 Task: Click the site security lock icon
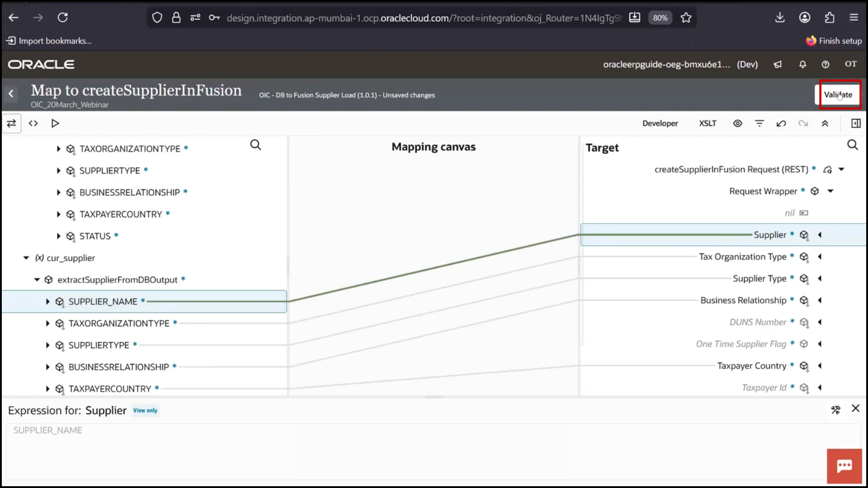176,18
